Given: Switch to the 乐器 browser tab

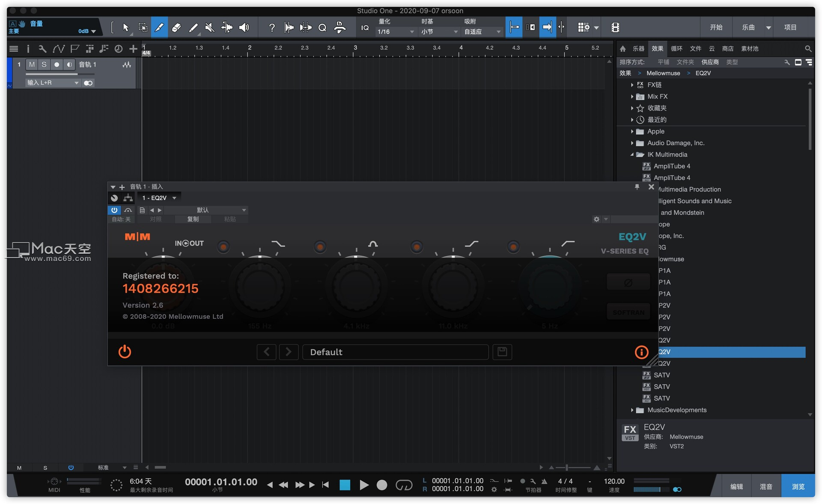Looking at the screenshot, I should click(638, 49).
